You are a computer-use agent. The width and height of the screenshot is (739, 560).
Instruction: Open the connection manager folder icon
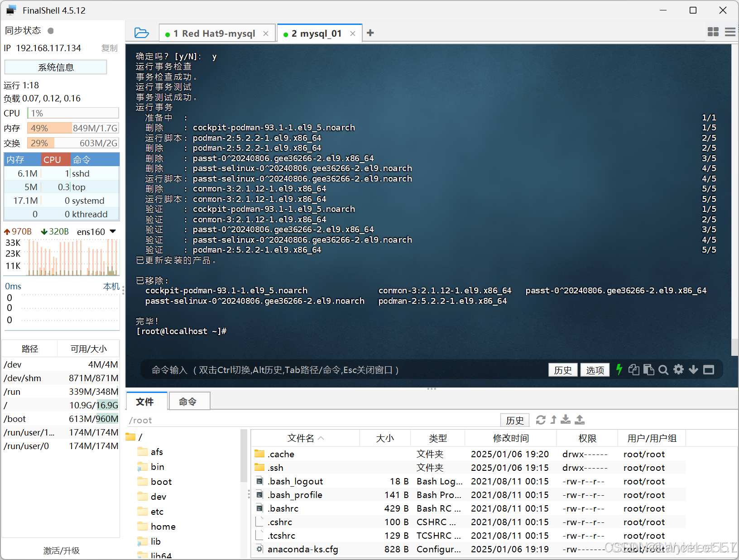pos(142,33)
